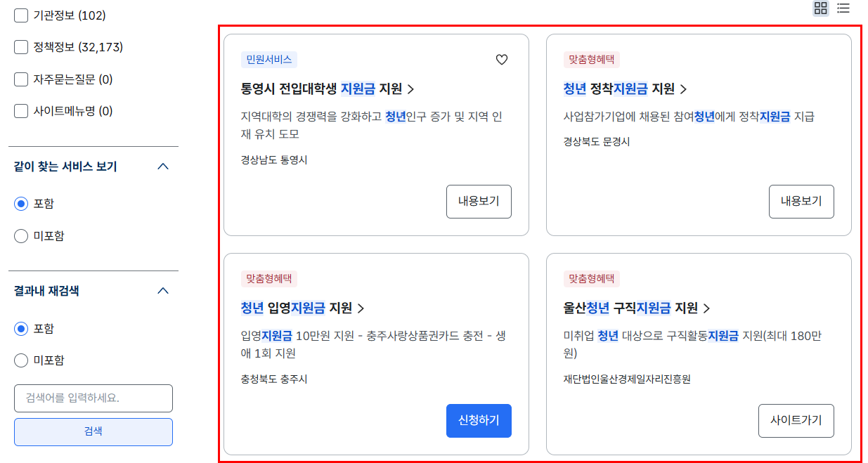Image resolution: width=868 pixels, height=463 pixels.
Task: Collapse the 결과내 재검색 section
Action: click(163, 290)
